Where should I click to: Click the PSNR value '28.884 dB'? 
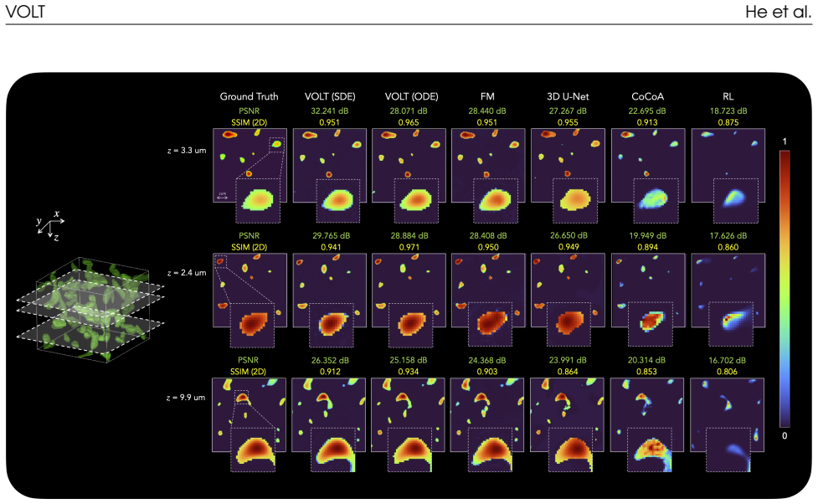(409, 235)
